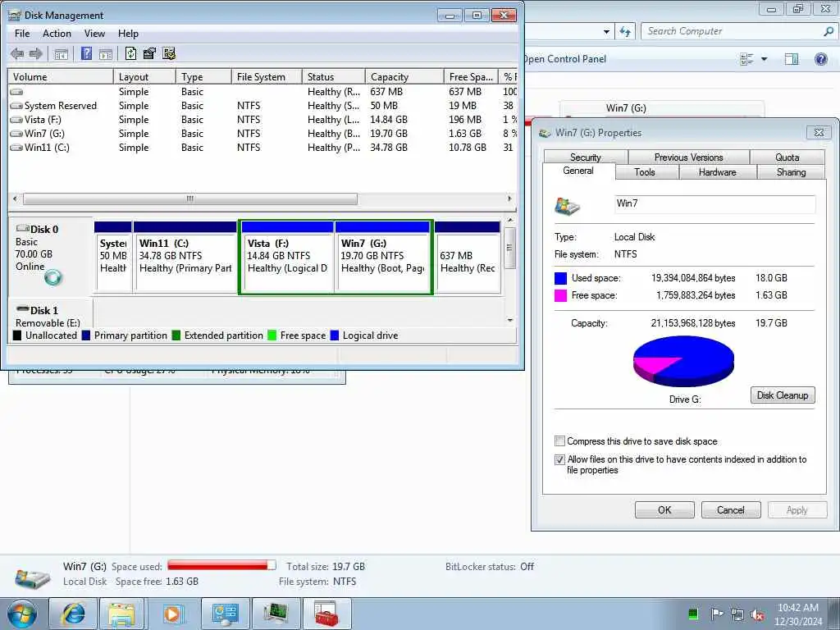Click the Win7 (G:) drive icon in details pane
The width and height of the screenshot is (840, 630).
click(33, 578)
